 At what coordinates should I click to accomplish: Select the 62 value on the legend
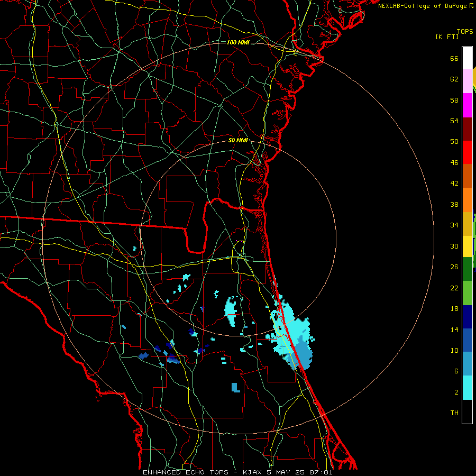coord(454,79)
